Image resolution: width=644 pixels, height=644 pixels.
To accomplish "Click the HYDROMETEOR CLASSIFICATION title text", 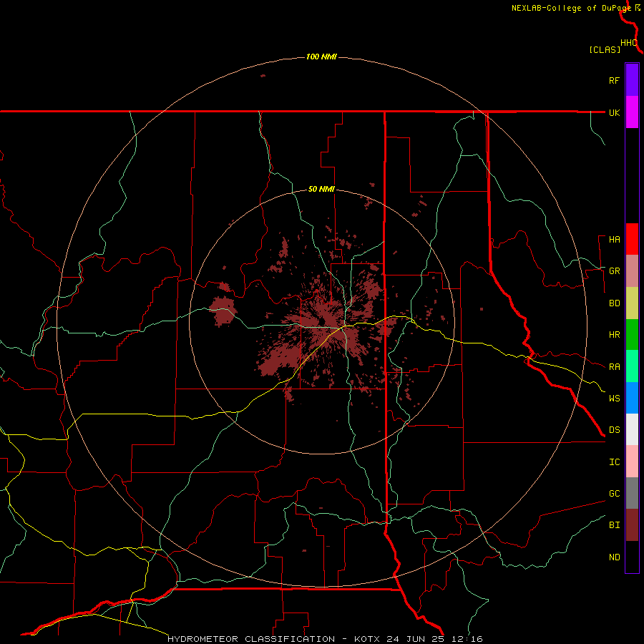I will 251,639.
